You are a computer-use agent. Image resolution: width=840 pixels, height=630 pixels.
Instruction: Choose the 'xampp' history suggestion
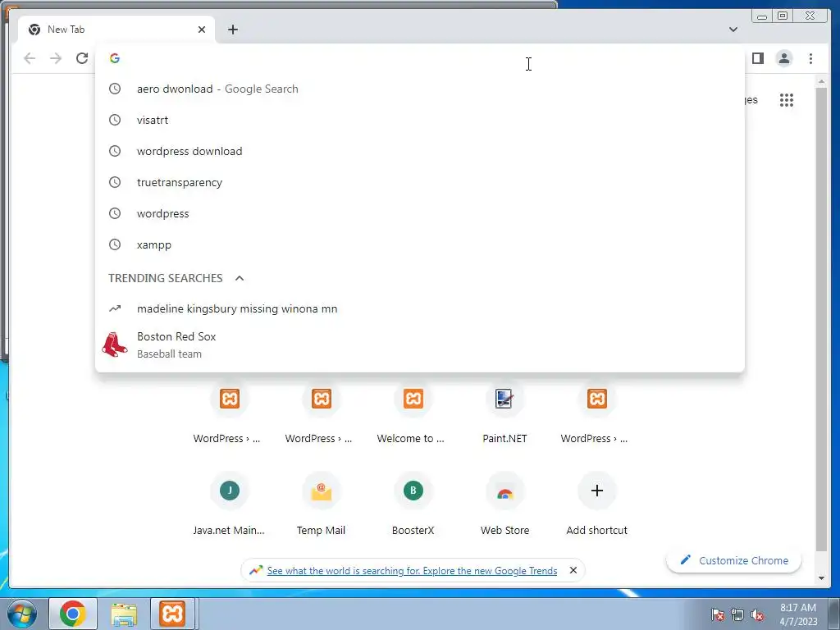click(x=419, y=244)
